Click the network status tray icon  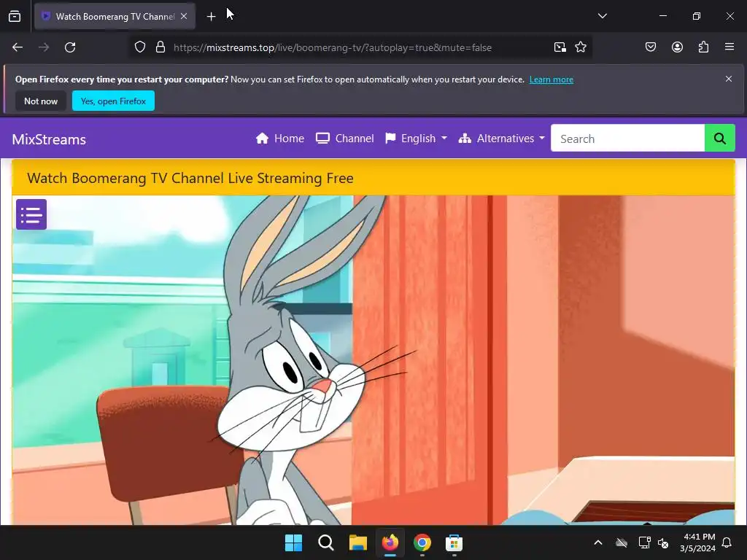[644, 542]
